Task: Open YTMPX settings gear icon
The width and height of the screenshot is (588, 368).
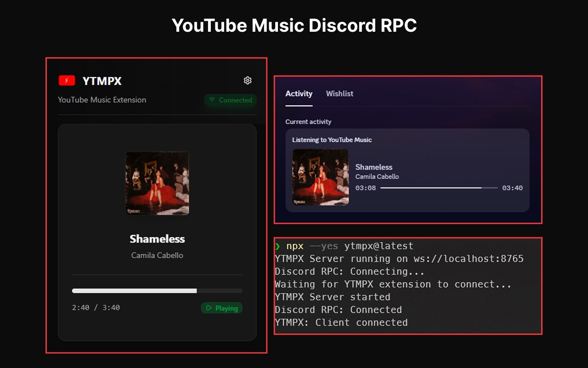Action: [248, 80]
